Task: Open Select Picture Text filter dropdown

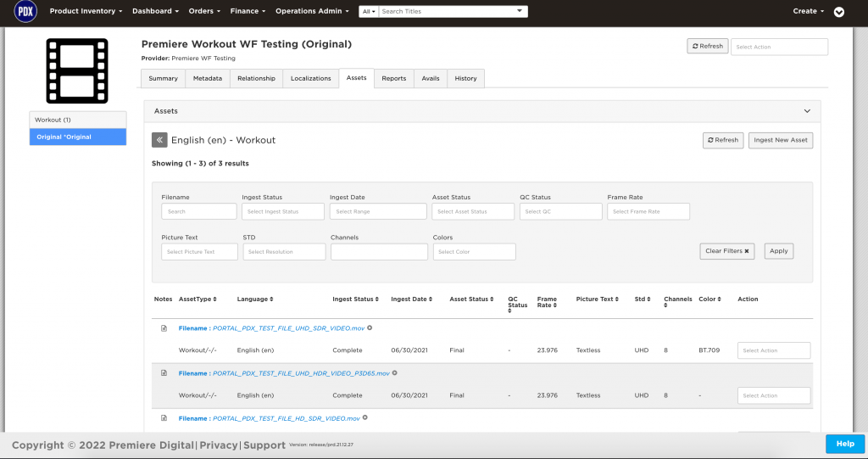Action: tap(199, 252)
